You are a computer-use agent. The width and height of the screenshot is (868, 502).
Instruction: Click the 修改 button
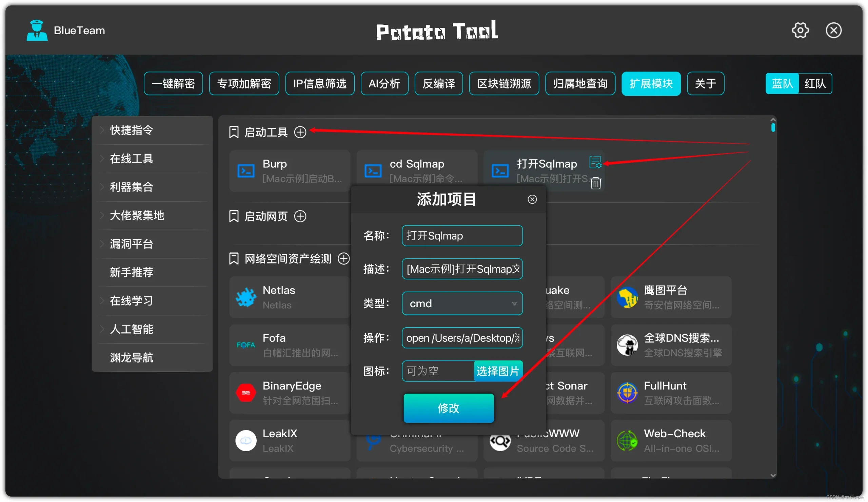click(449, 408)
